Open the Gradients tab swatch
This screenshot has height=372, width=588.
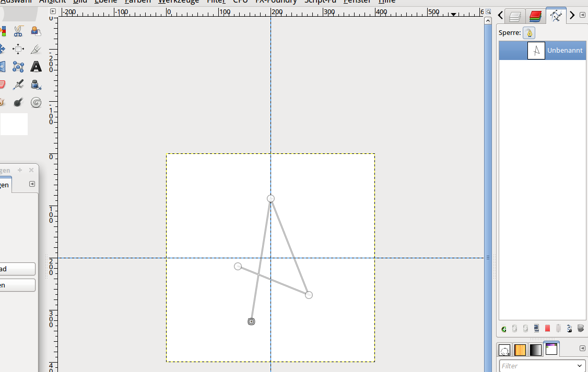pyautogui.click(x=535, y=350)
